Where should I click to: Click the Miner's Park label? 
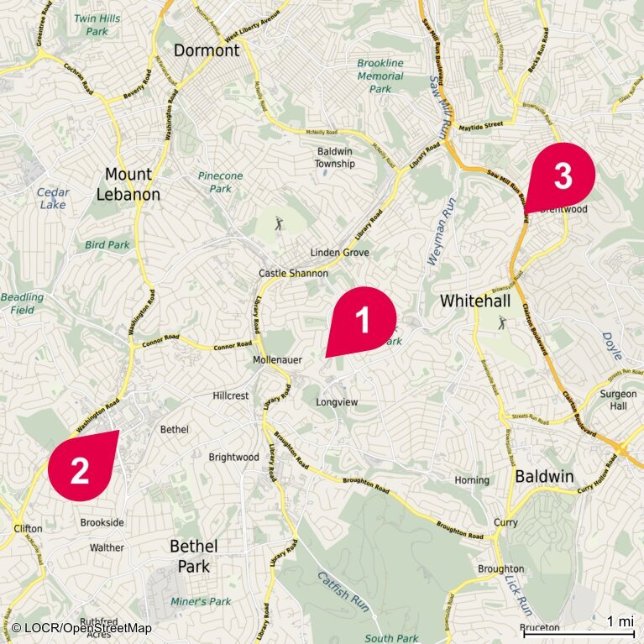point(201,602)
